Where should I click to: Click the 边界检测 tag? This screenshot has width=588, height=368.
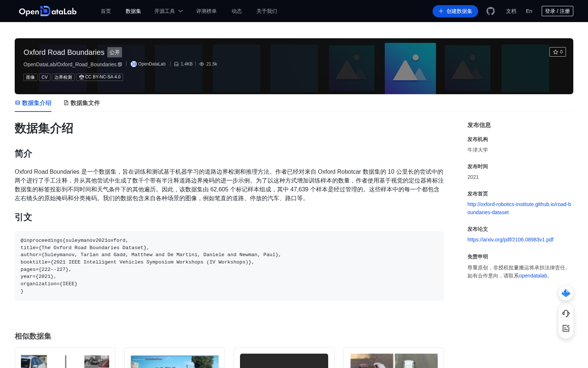point(63,77)
